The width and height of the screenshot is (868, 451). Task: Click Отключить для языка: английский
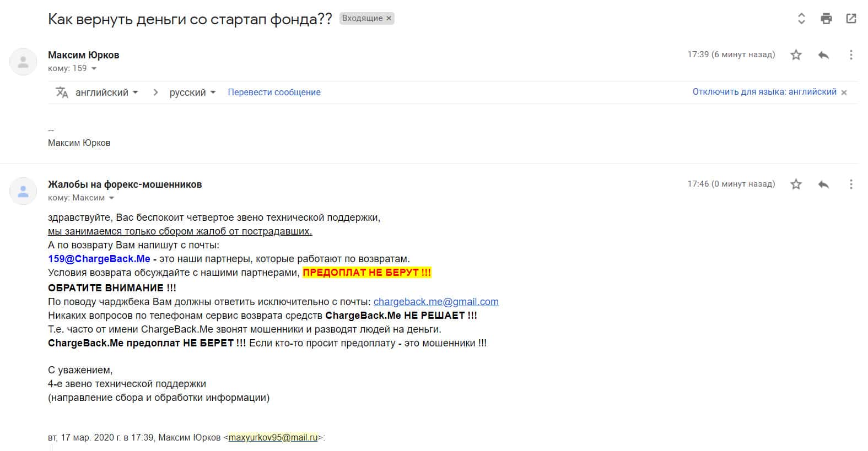click(x=764, y=92)
